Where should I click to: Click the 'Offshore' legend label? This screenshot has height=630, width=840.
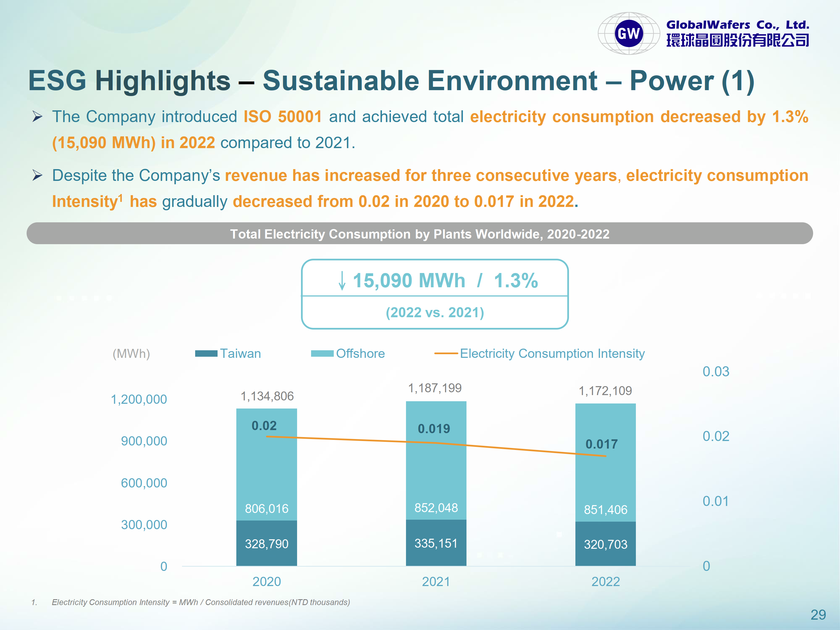pyautogui.click(x=360, y=354)
